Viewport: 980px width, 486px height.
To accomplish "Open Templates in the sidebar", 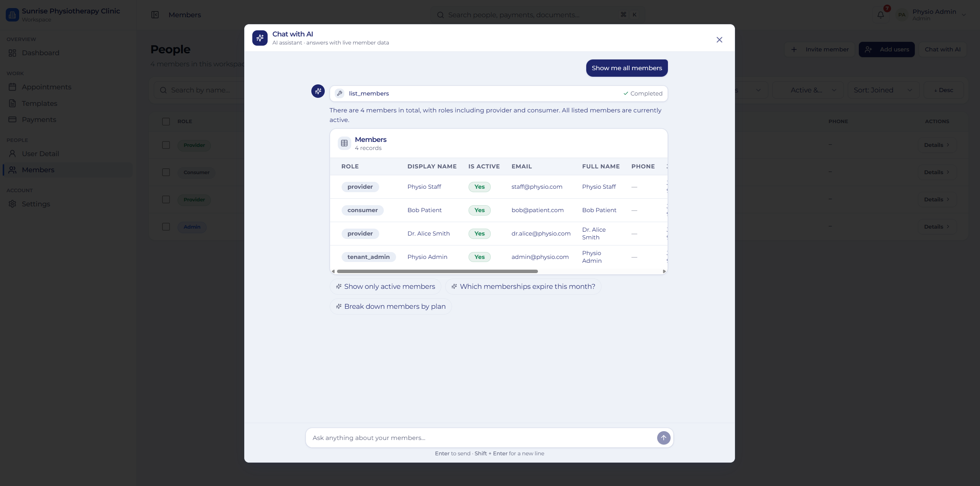I will tap(68, 104).
